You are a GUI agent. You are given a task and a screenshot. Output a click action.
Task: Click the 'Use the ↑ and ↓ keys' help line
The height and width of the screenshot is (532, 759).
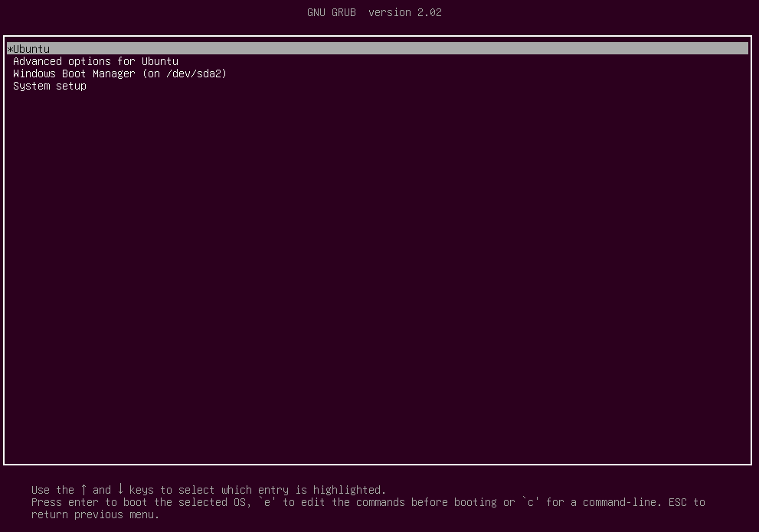[208, 490]
